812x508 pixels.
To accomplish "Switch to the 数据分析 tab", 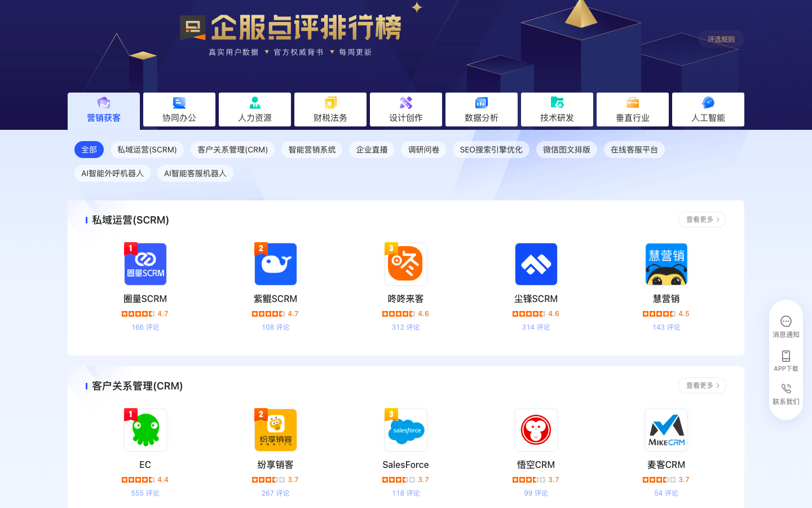I will [482, 110].
